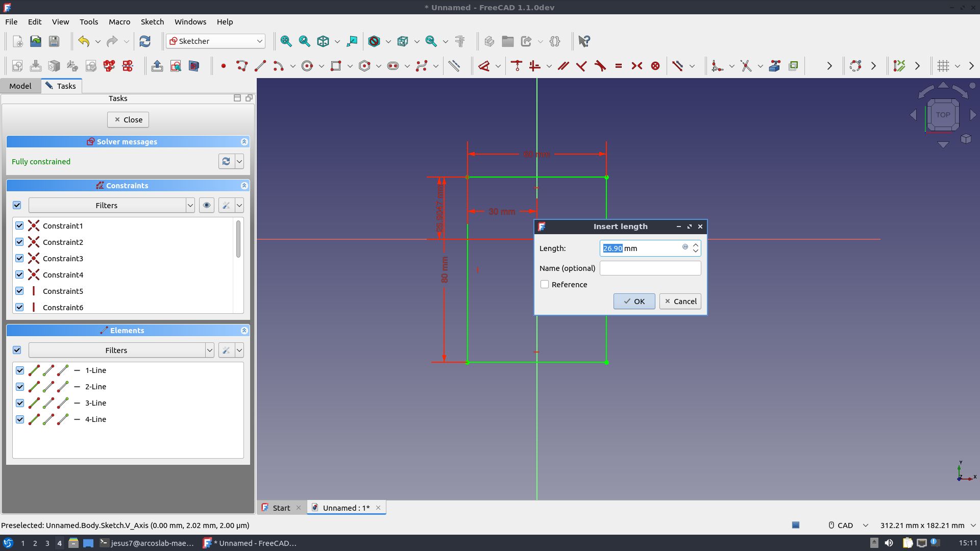Click OK in Insert length dialog
The image size is (980, 551).
[634, 302]
